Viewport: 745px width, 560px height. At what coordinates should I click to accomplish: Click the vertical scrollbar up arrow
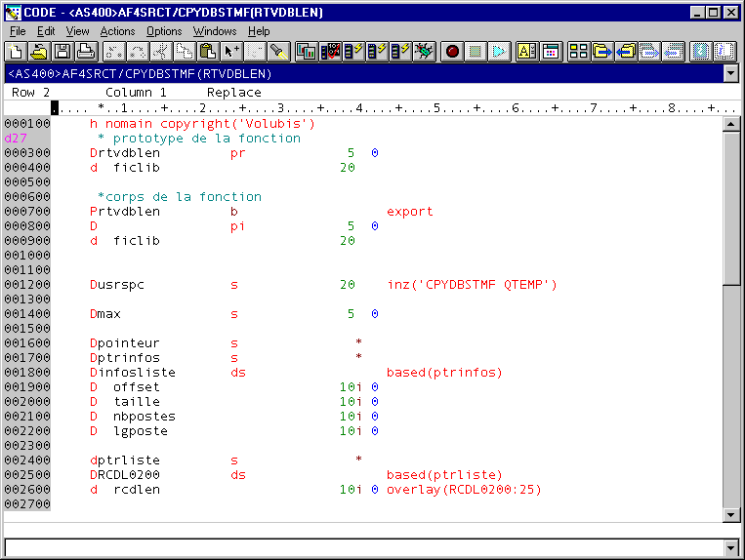729,124
